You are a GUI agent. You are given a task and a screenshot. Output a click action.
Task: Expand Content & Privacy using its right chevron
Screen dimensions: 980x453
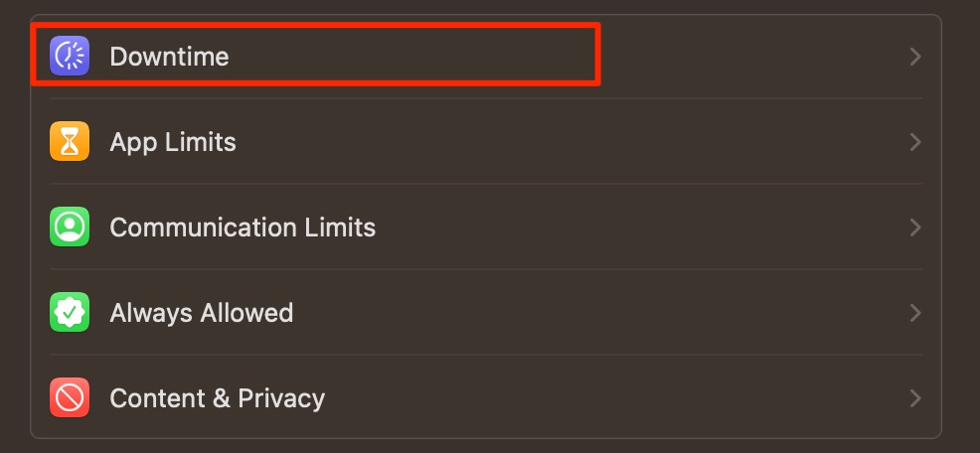915,398
